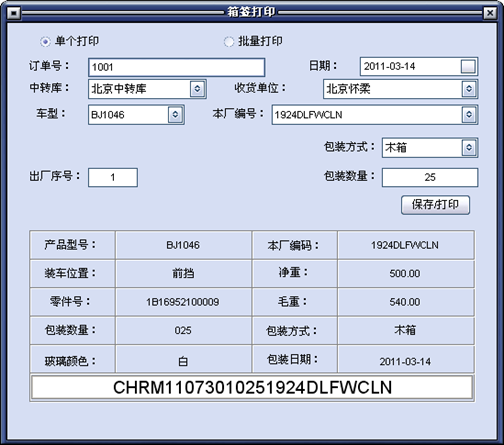Click the 日期 field showing 2011-03-14
This screenshot has width=504, height=445.
coord(411,66)
